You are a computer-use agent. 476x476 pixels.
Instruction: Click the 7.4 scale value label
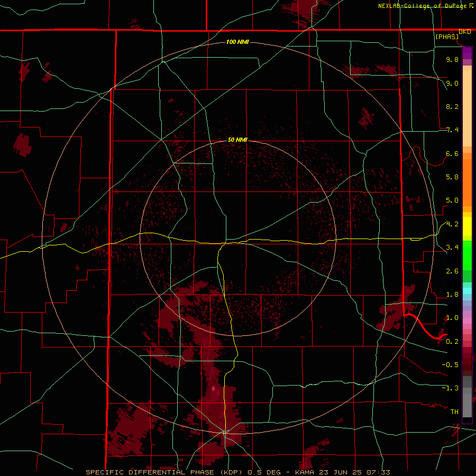(x=452, y=130)
